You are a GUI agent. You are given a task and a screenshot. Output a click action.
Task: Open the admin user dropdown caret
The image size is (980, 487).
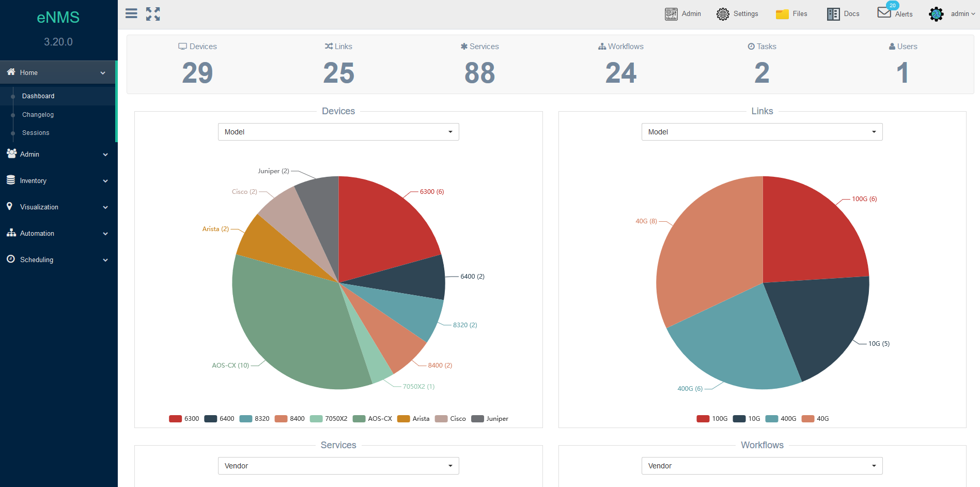[973, 14]
